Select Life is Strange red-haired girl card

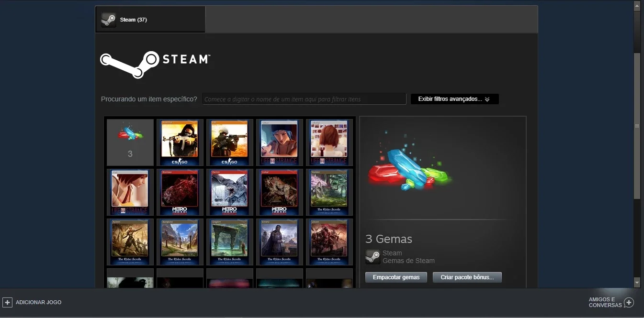[130, 192]
